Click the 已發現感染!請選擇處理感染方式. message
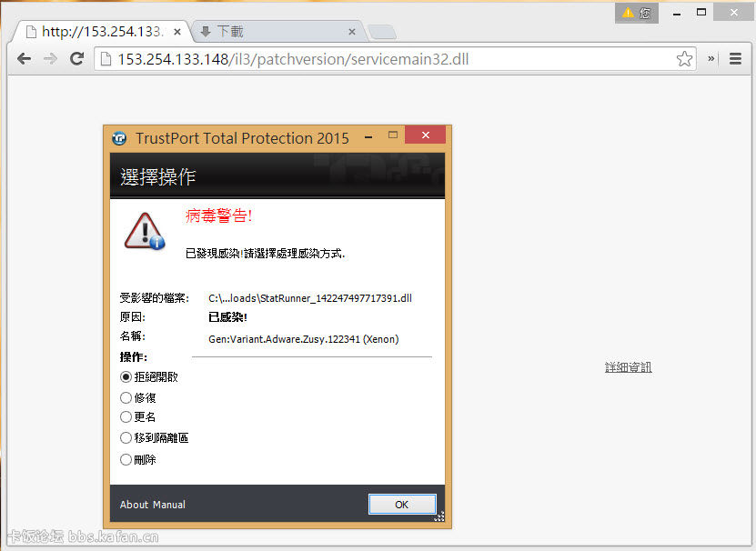Image resolution: width=756 pixels, height=551 pixels. (x=265, y=254)
